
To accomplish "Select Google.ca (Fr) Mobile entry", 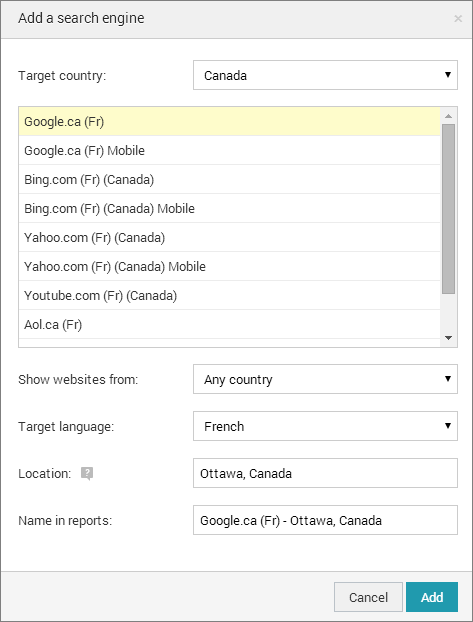I will click(229, 150).
